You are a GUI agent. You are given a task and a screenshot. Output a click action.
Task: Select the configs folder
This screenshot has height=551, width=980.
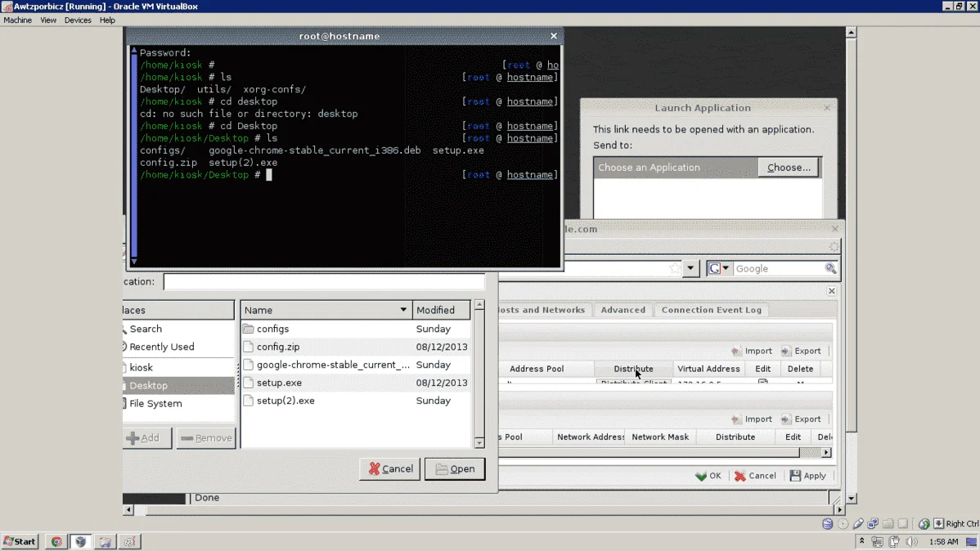(356, 329)
